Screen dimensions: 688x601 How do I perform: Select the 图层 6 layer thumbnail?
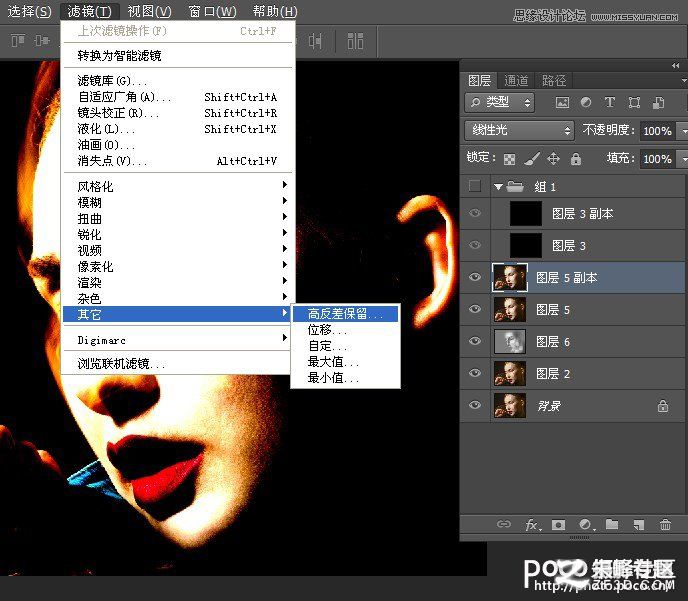[510, 341]
